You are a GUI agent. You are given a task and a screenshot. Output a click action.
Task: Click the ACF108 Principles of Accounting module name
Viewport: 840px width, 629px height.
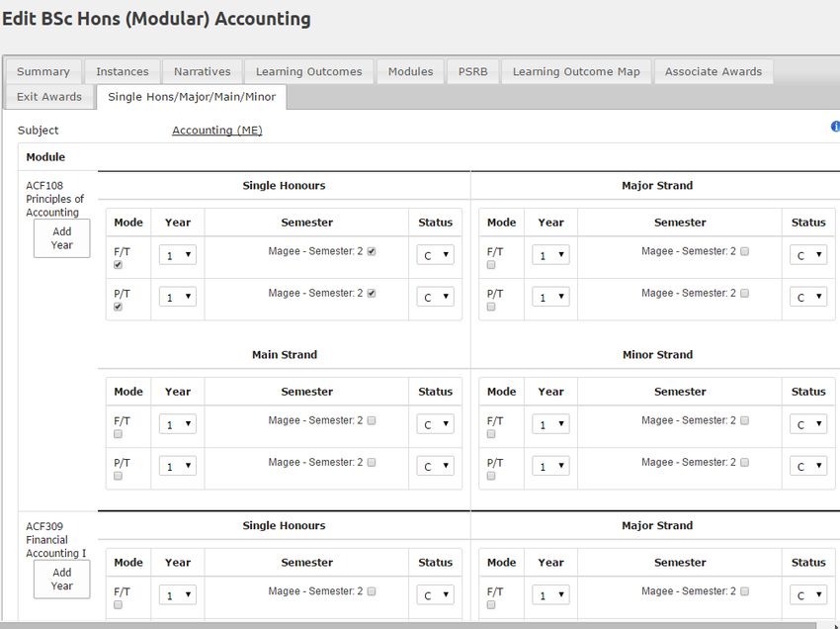coord(54,199)
